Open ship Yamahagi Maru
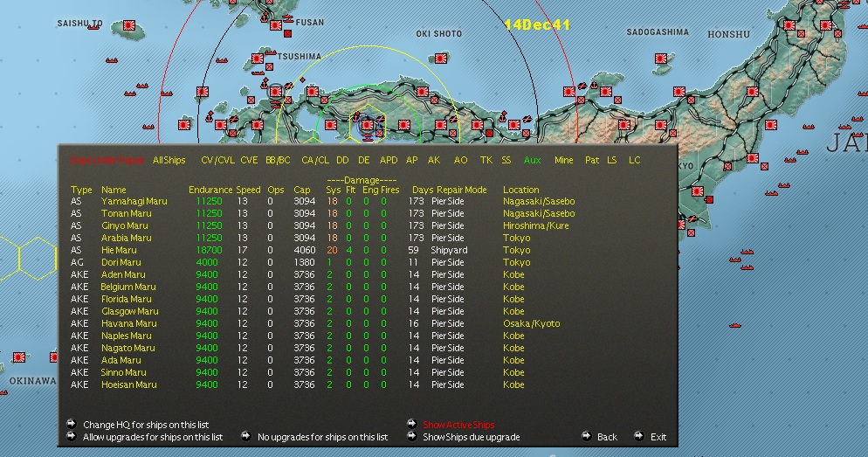The width and height of the screenshot is (868, 457). click(134, 202)
